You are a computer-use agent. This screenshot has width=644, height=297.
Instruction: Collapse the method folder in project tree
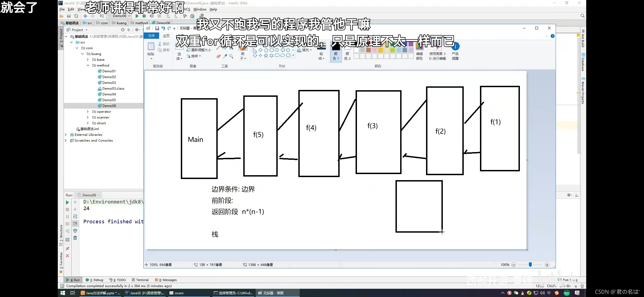click(88, 65)
